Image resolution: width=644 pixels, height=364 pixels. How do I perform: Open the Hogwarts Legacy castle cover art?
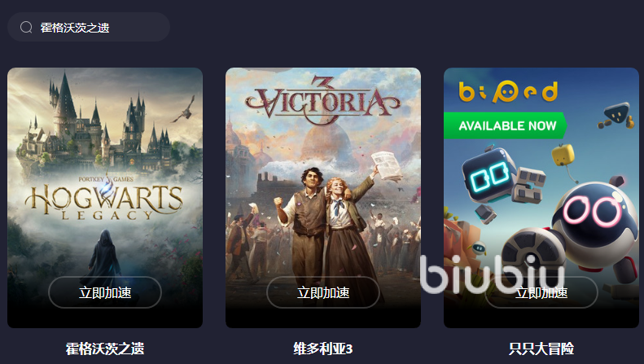click(105, 198)
